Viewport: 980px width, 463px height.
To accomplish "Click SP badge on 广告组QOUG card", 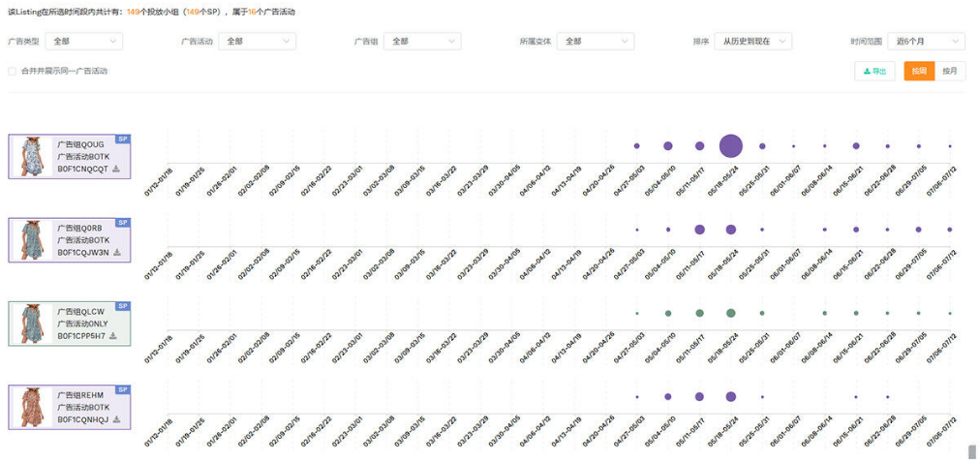I will (123, 139).
